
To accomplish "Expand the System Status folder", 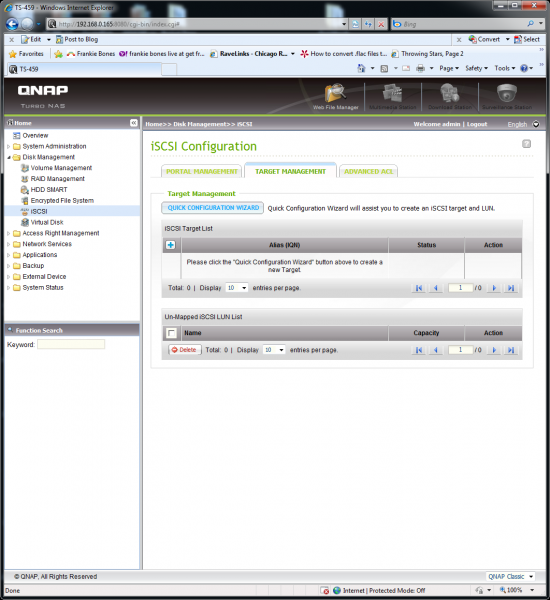I will pos(8,287).
